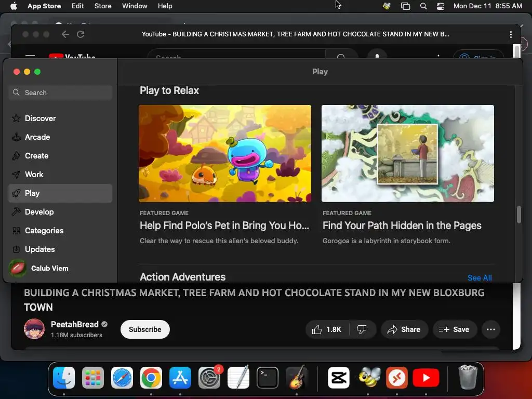Open the Edit menu

[78, 6]
